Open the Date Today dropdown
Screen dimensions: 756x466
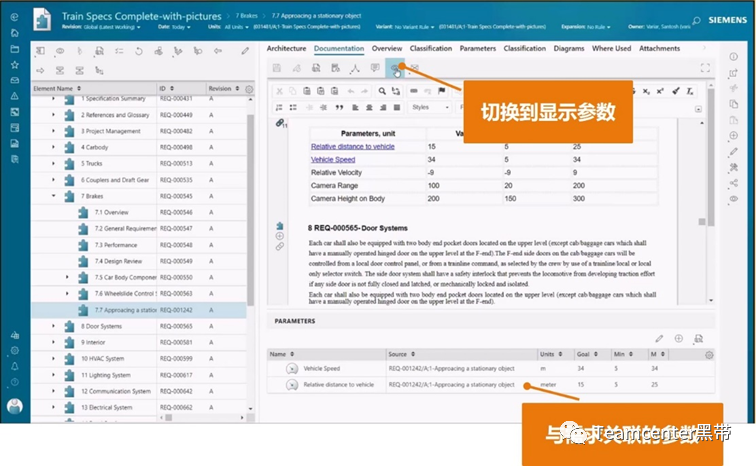pos(174,27)
